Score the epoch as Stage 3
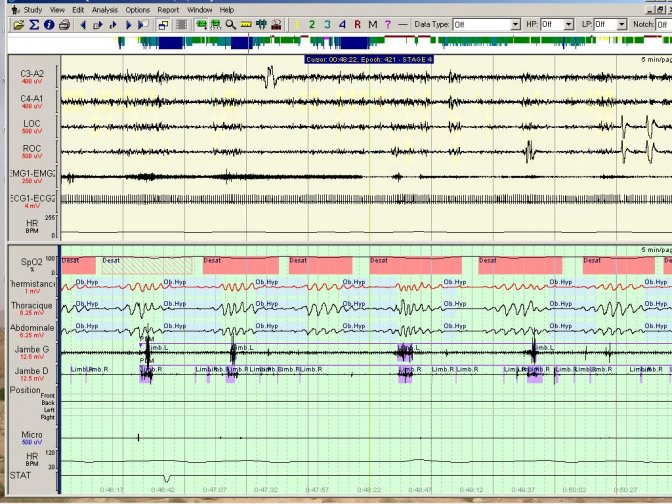The width and height of the screenshot is (672, 504). (327, 25)
